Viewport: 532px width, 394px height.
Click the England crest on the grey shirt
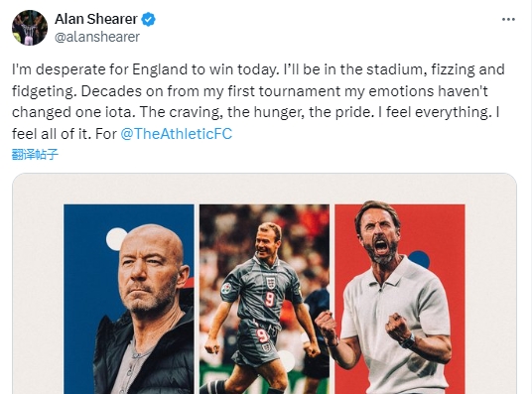[x=270, y=282]
